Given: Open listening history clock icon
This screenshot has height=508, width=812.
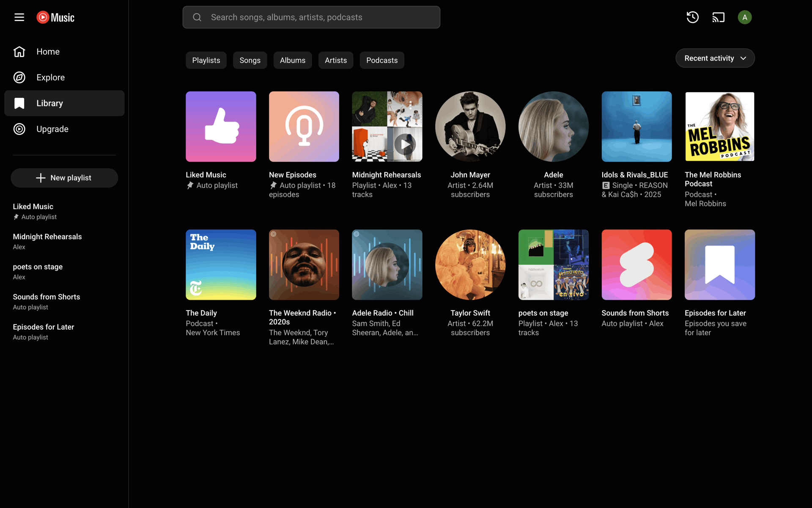Looking at the screenshot, I should [692, 17].
